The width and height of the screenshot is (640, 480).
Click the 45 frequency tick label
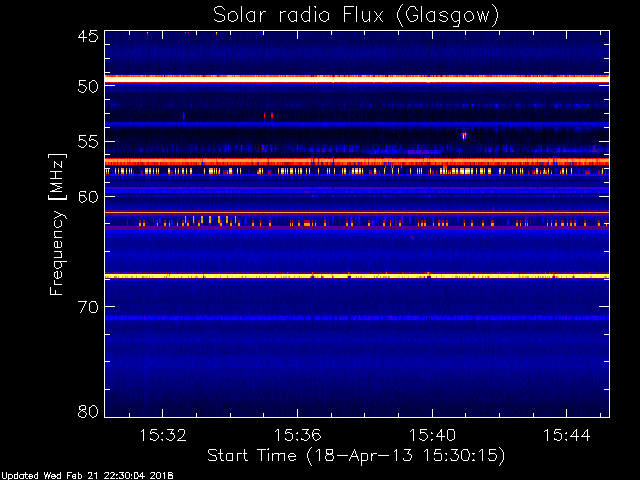coord(88,36)
